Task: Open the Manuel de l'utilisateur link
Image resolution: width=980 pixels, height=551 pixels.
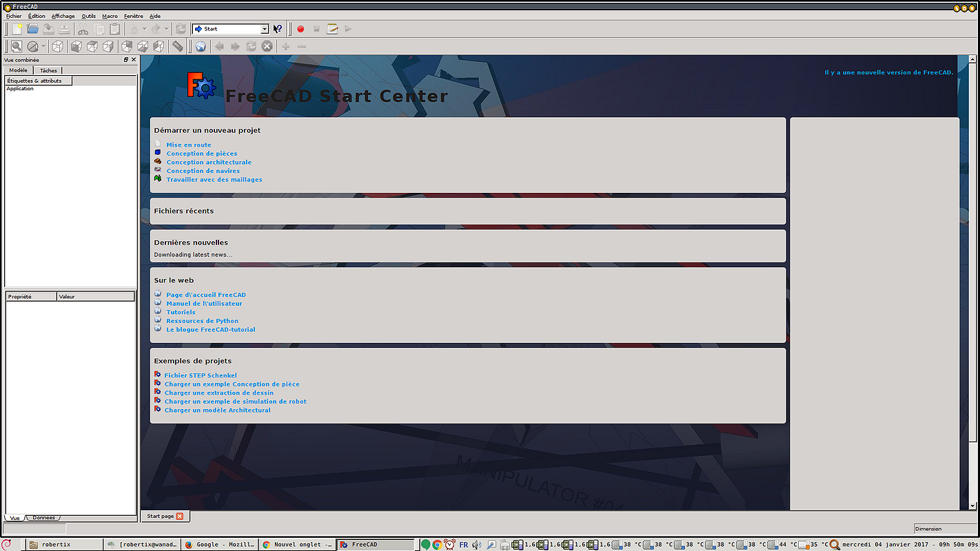Action: point(204,304)
